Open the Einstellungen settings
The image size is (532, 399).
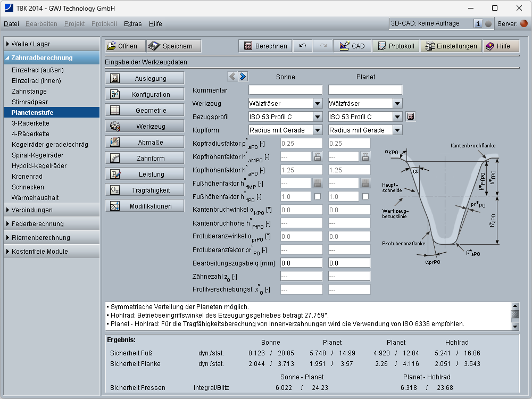[451, 46]
